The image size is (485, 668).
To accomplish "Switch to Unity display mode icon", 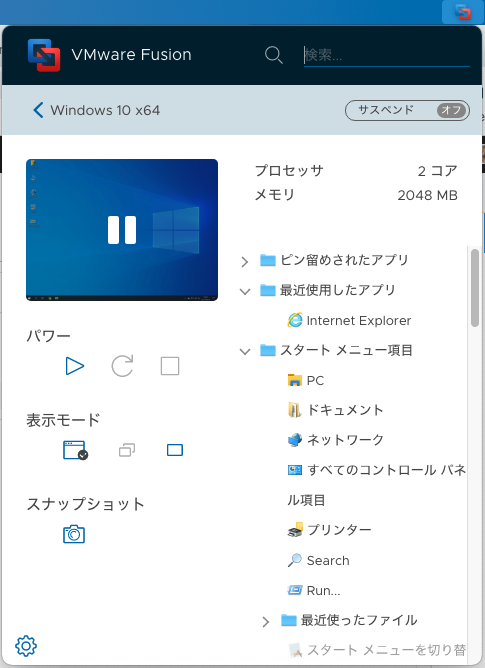I will pyautogui.click(x=127, y=450).
